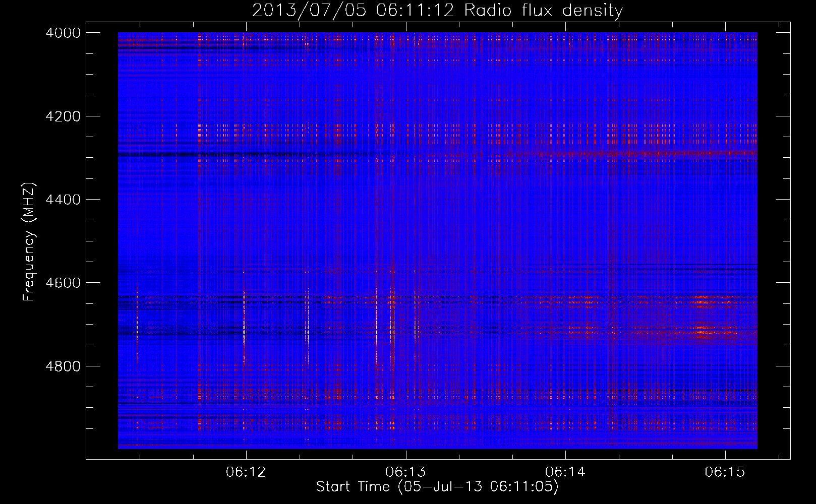Click the 06:13 time tick label
The image size is (816, 504).
click(x=405, y=472)
